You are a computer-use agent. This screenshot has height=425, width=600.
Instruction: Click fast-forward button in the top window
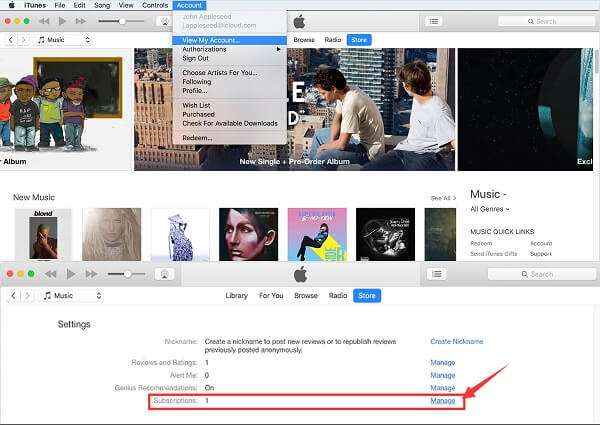pyautogui.click(x=80, y=21)
